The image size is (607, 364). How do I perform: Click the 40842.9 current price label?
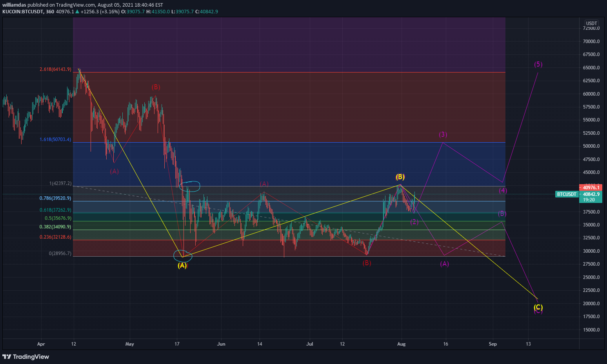point(591,194)
